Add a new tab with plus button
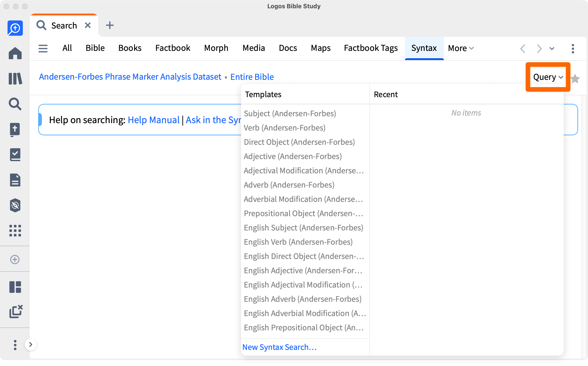This screenshot has width=588, height=366. pyautogui.click(x=110, y=25)
